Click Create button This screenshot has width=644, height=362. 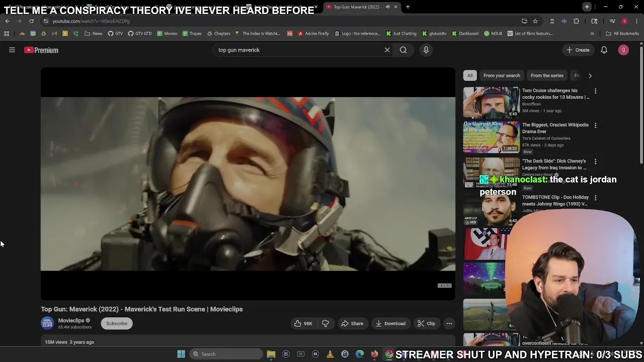pyautogui.click(x=578, y=50)
